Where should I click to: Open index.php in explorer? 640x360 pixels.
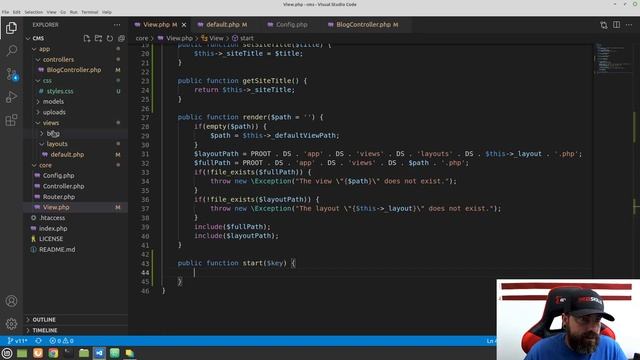[x=53, y=229]
